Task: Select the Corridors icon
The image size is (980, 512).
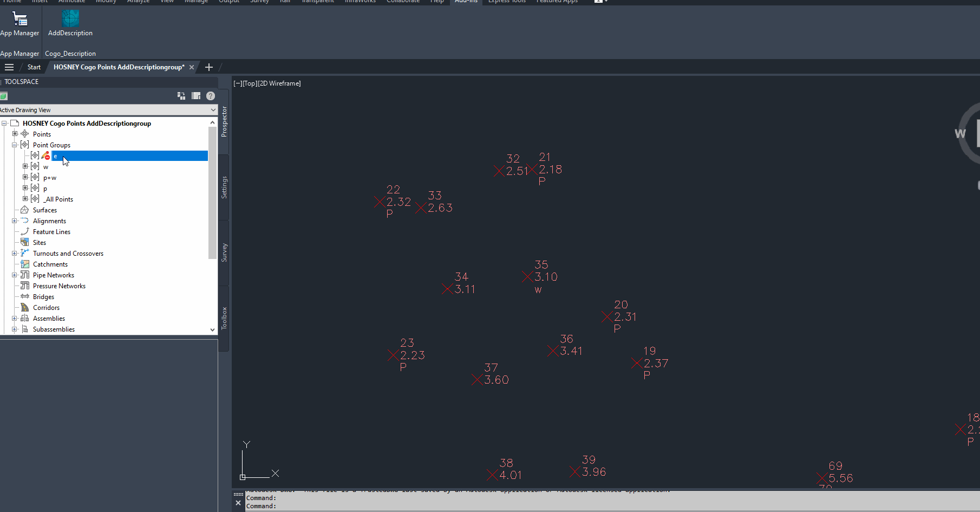Action: tap(24, 307)
